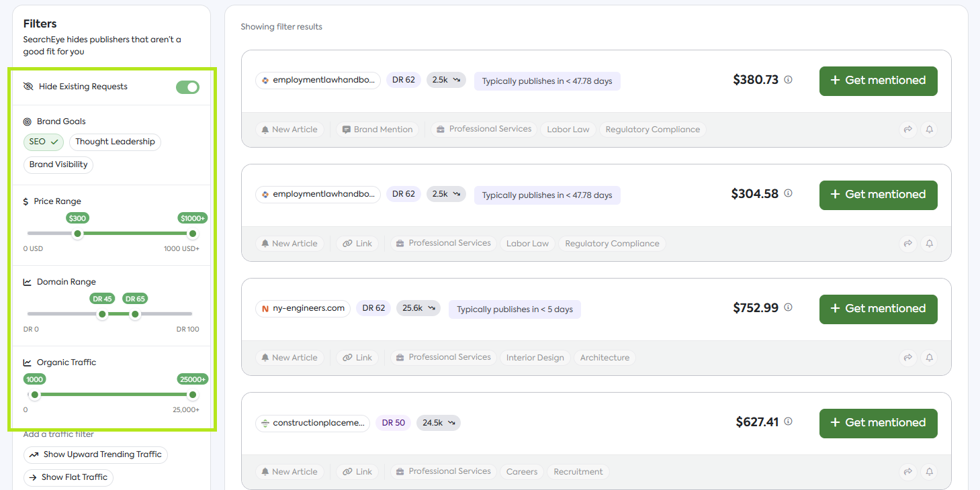Click Get mentioned on $627.41 listing

[878, 423]
